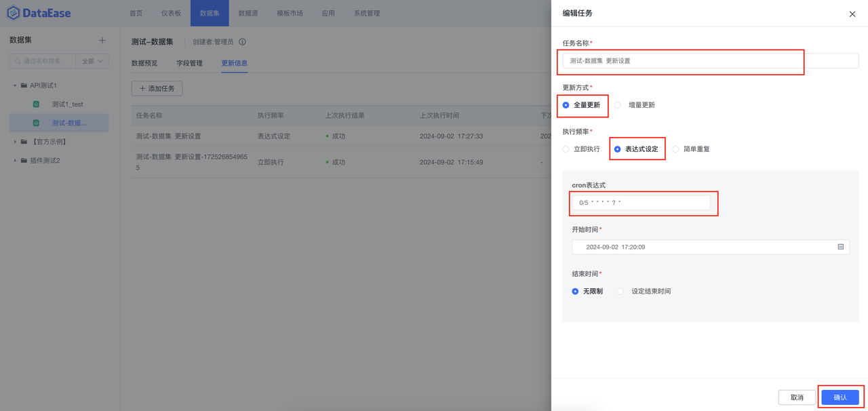The image size is (868, 411).
Task: Click the 添加任务 button
Action: (157, 88)
